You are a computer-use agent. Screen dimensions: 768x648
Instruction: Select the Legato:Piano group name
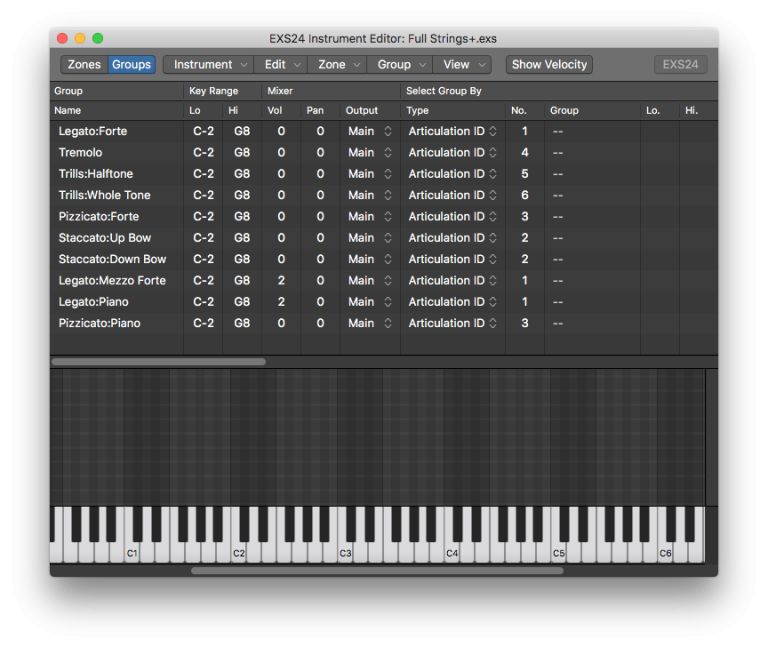(x=94, y=302)
